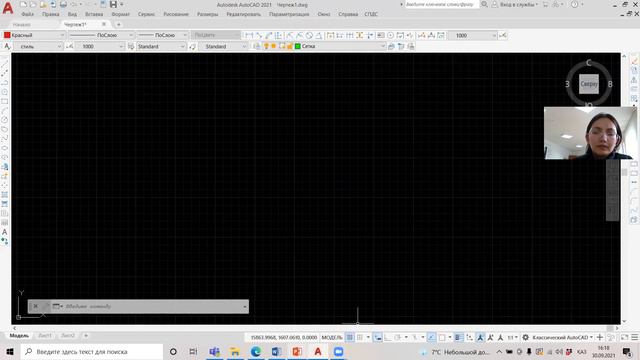This screenshot has width=640, height=360.
Task: Add a new drawing tab with plus
Action: point(119,25)
